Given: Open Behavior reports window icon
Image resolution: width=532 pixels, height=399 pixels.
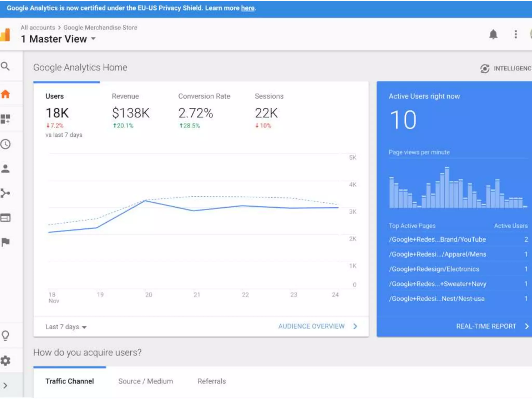Looking at the screenshot, I should [5, 218].
